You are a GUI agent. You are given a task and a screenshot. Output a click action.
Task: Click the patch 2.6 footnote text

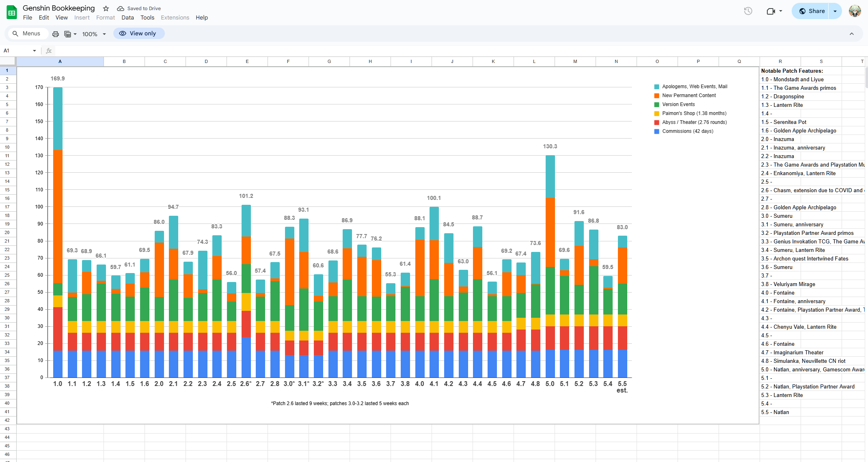coord(340,403)
